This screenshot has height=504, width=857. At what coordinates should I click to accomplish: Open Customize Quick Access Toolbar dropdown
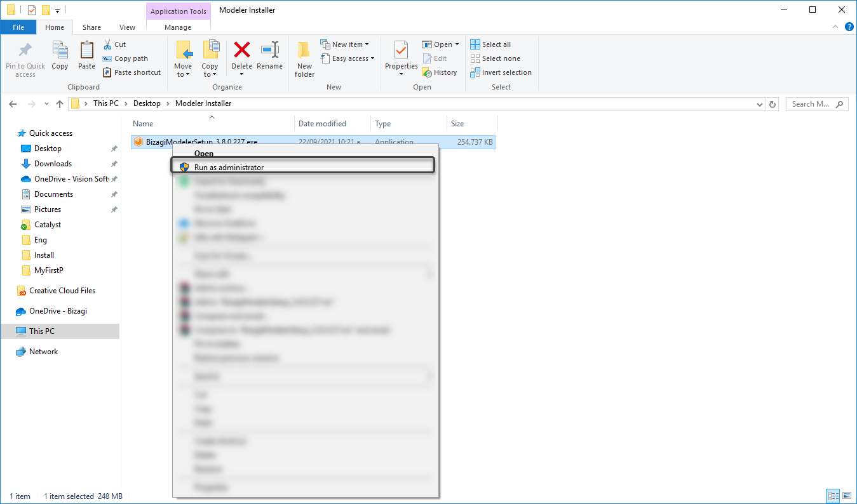[x=57, y=10]
